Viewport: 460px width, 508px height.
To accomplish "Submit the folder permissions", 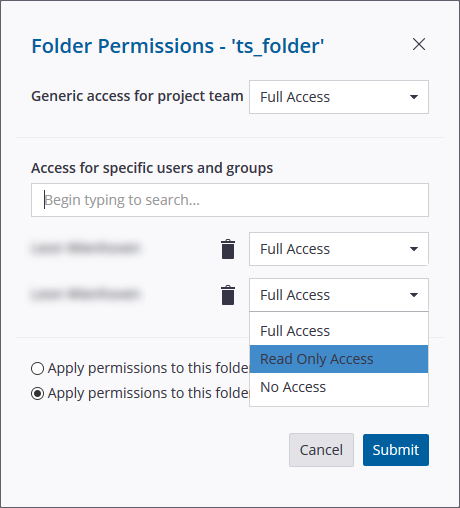I will [396, 450].
